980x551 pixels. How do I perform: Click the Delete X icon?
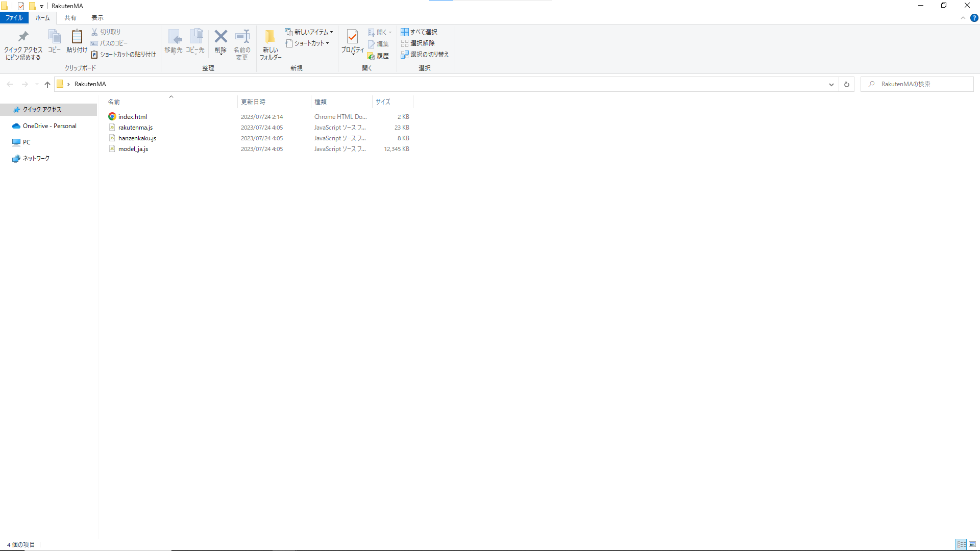220,37
